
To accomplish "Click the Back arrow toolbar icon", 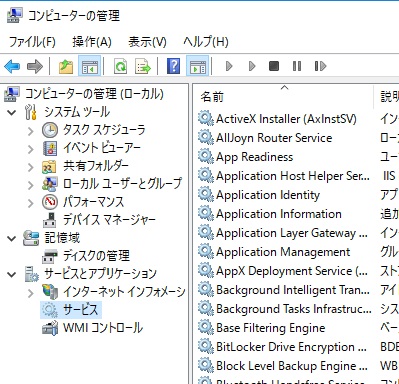I will (x=12, y=66).
